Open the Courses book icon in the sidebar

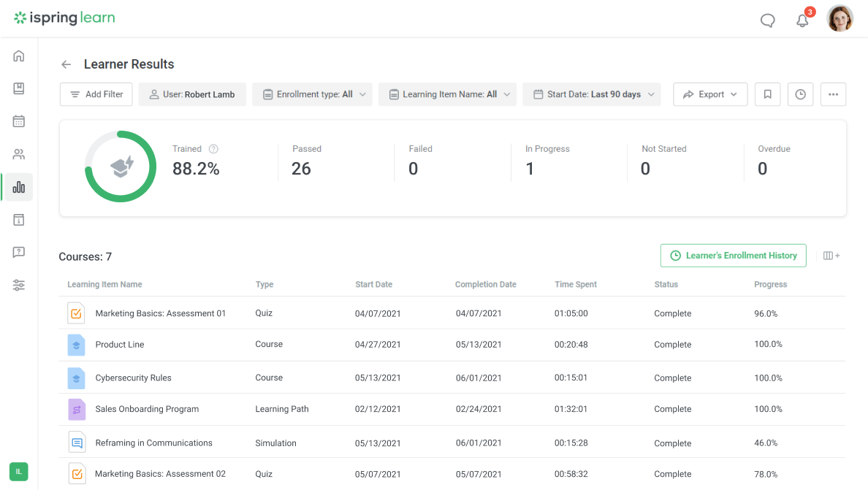point(18,88)
